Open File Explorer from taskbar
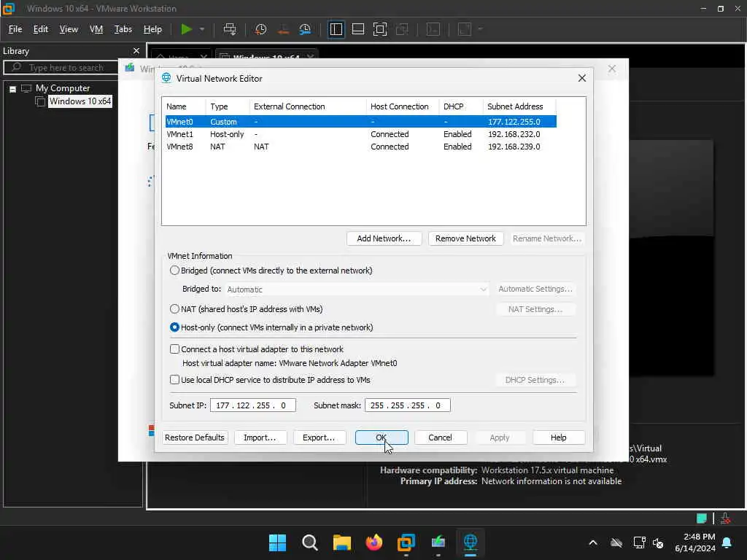 [341, 542]
